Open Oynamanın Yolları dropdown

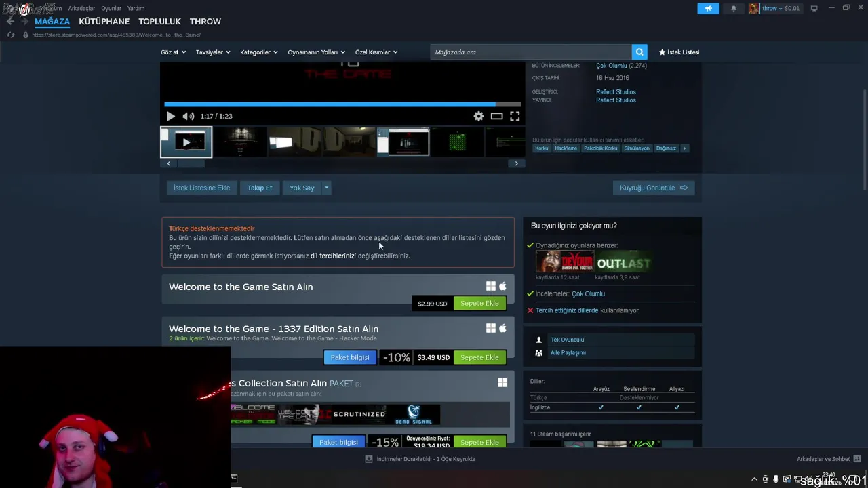tap(316, 52)
